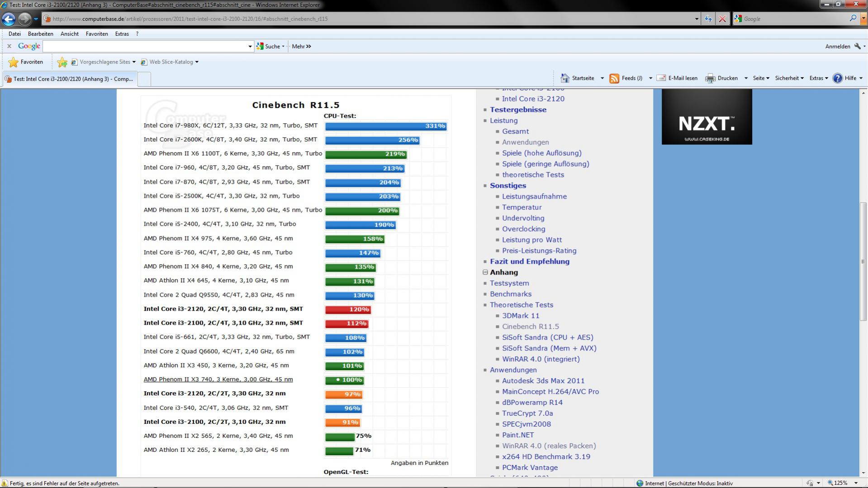Open the search provider dropdown arrow
Screen dimensions: 868x488
point(863,19)
